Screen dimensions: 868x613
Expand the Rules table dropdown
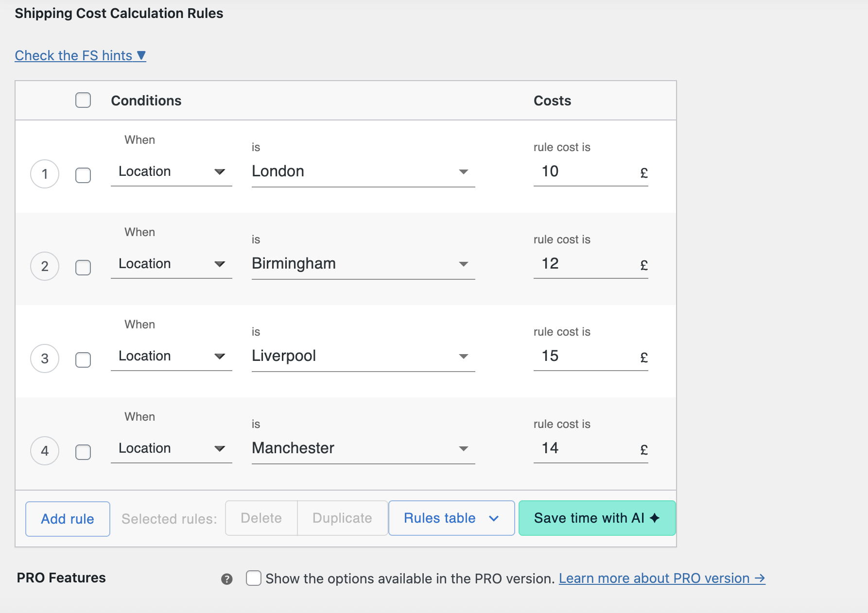(451, 518)
